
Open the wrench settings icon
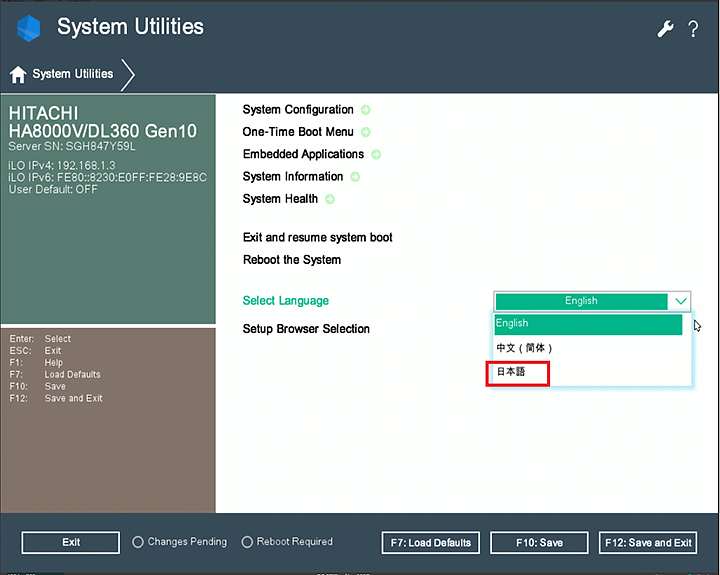point(665,29)
